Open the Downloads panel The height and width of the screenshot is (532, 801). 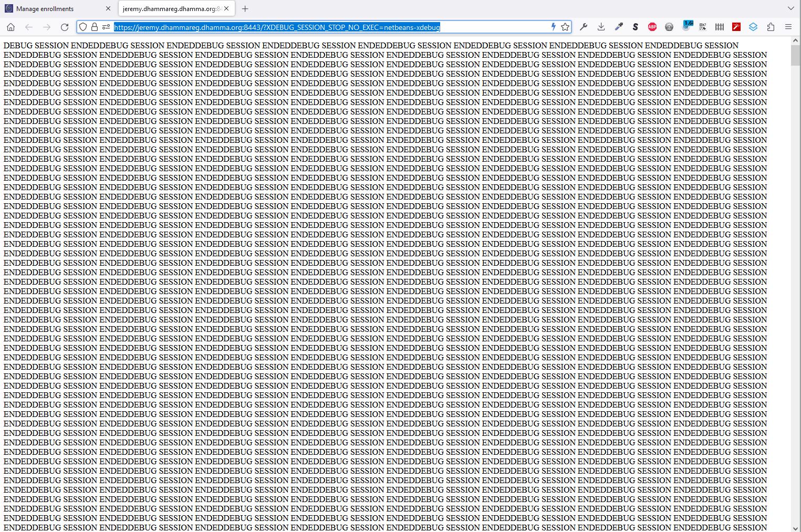[x=601, y=27]
